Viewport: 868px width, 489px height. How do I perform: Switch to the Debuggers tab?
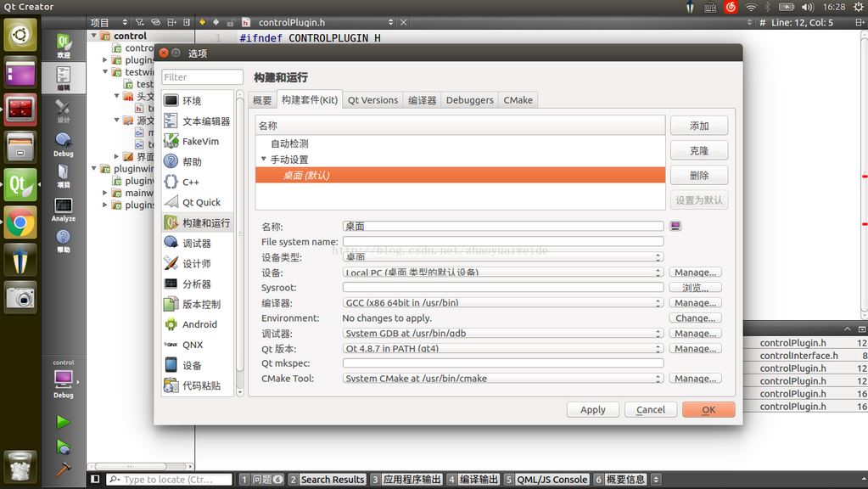pos(469,100)
